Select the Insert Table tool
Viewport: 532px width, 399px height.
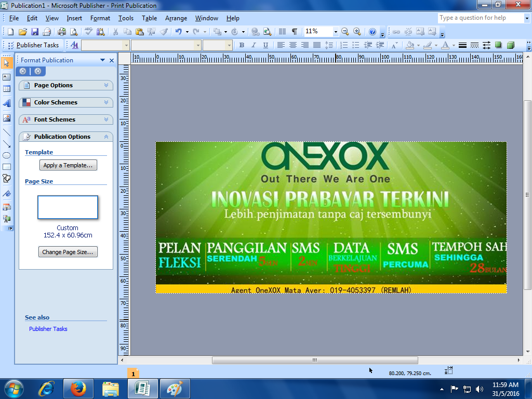[6, 89]
